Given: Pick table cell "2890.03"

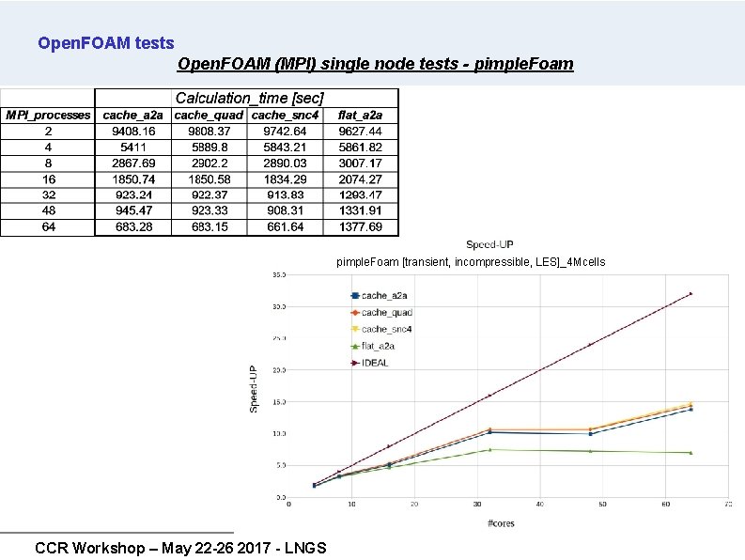Looking at the screenshot, I should point(285,163).
